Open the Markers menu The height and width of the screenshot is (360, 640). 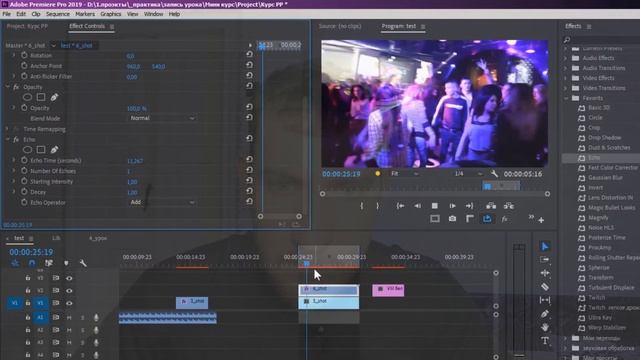[85, 14]
